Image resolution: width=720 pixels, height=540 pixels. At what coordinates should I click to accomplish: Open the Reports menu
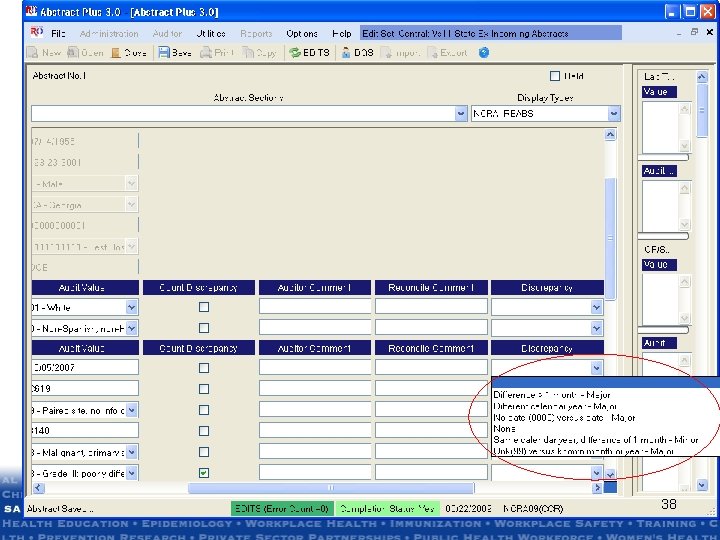point(256,34)
